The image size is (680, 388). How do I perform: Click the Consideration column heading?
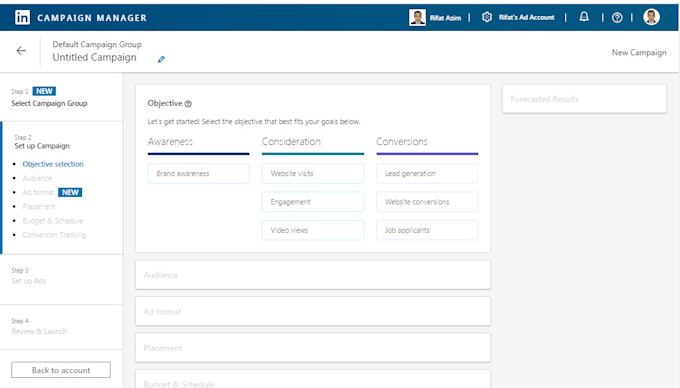click(x=291, y=141)
